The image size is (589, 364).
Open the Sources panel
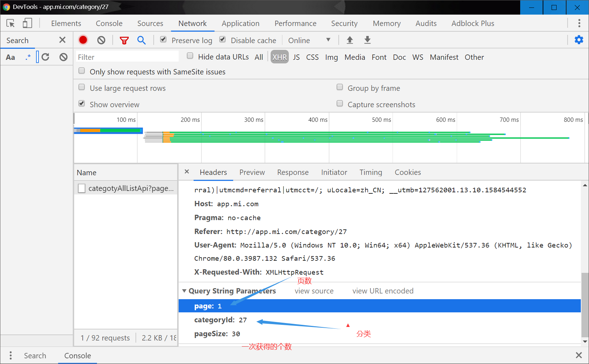click(150, 24)
